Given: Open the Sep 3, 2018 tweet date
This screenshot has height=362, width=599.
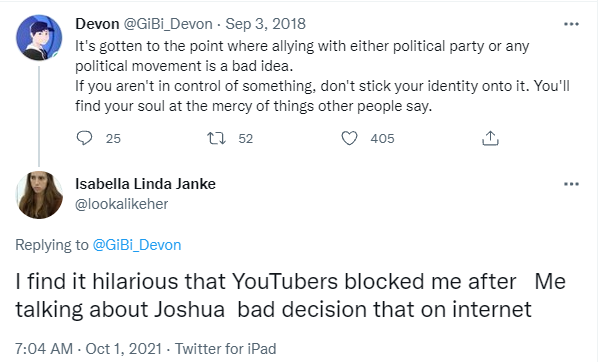Looking at the screenshot, I should 266,24.
